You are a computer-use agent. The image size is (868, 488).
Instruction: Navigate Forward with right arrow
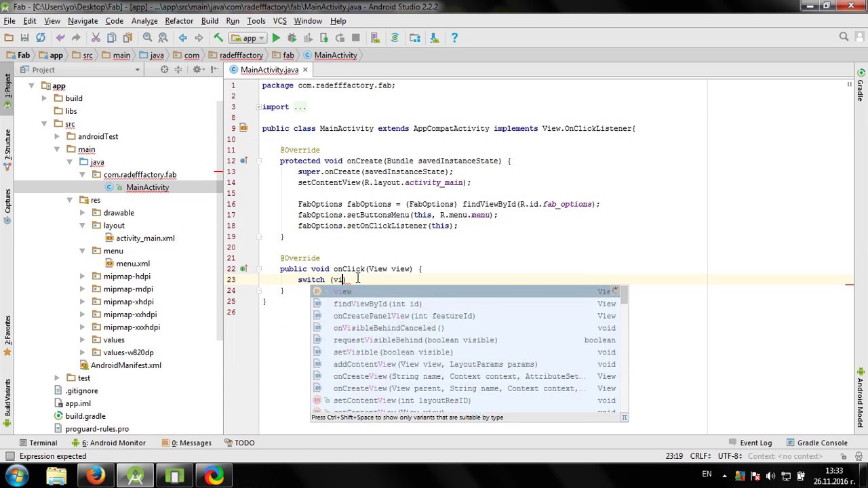199,38
